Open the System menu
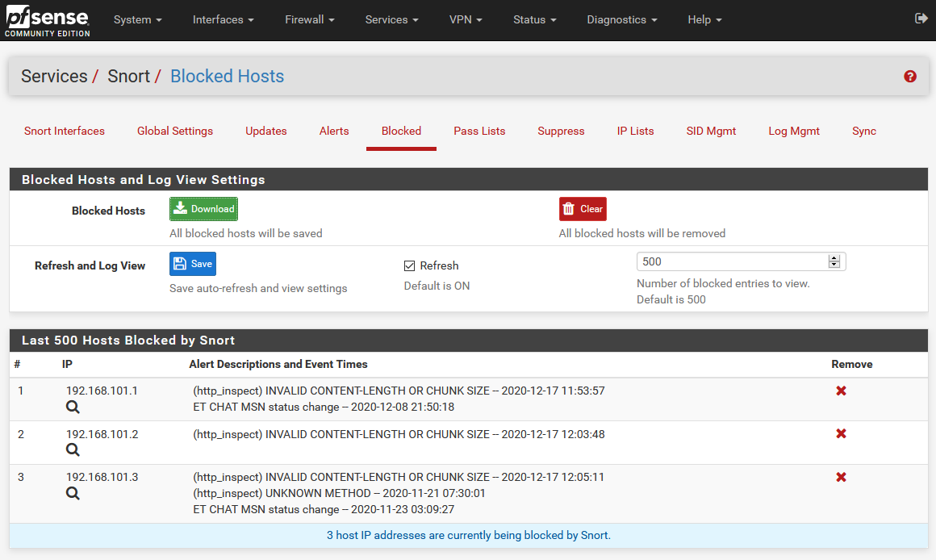The image size is (936, 560). pos(138,19)
